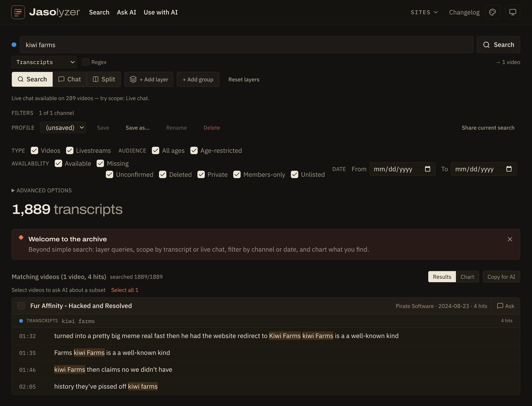Uncheck the Livestreams checkbox
This screenshot has width=532, height=406.
point(70,150)
